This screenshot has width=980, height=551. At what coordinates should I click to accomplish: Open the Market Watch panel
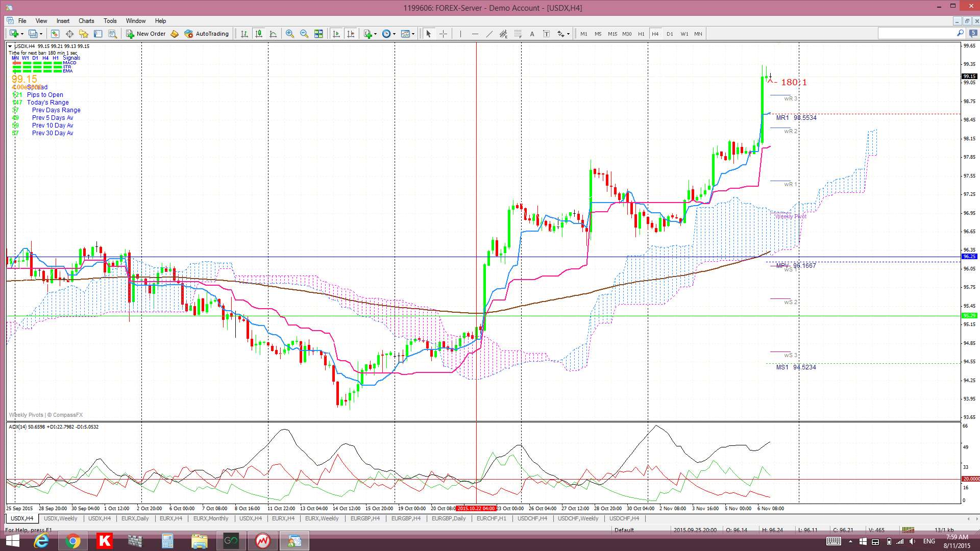55,34
